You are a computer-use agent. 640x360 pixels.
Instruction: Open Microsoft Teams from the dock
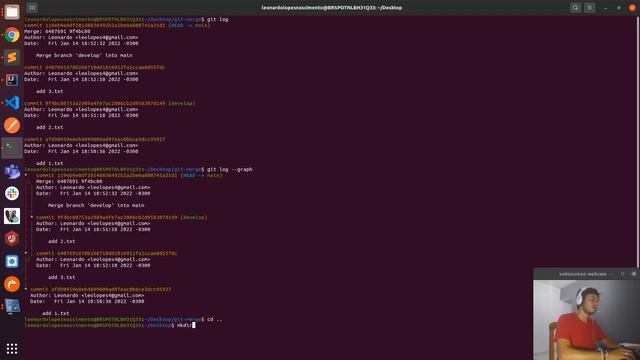point(12,171)
